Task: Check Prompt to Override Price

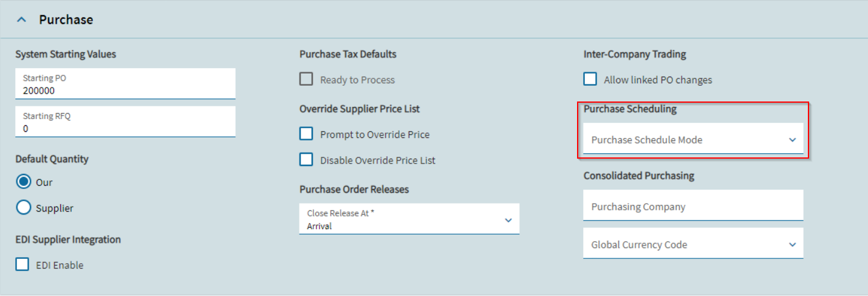Action: [307, 134]
